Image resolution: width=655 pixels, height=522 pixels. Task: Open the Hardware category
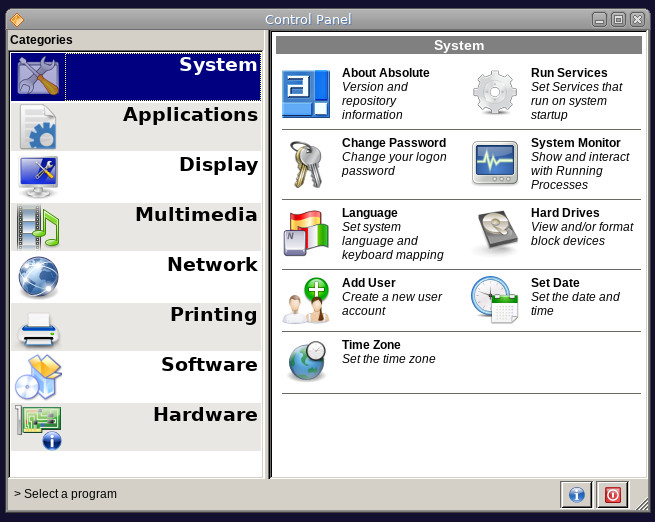136,427
